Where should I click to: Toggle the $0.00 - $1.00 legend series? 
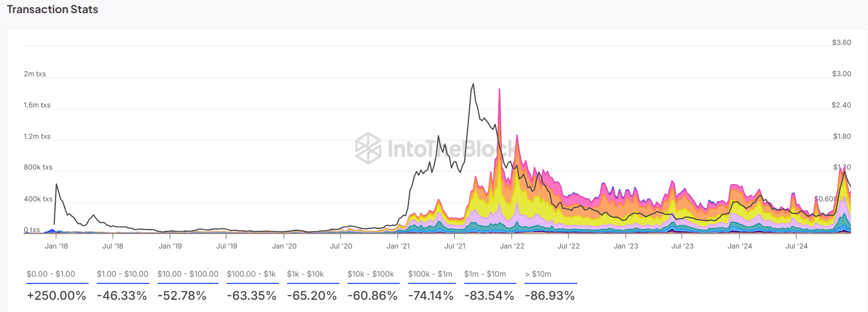[x=51, y=274]
